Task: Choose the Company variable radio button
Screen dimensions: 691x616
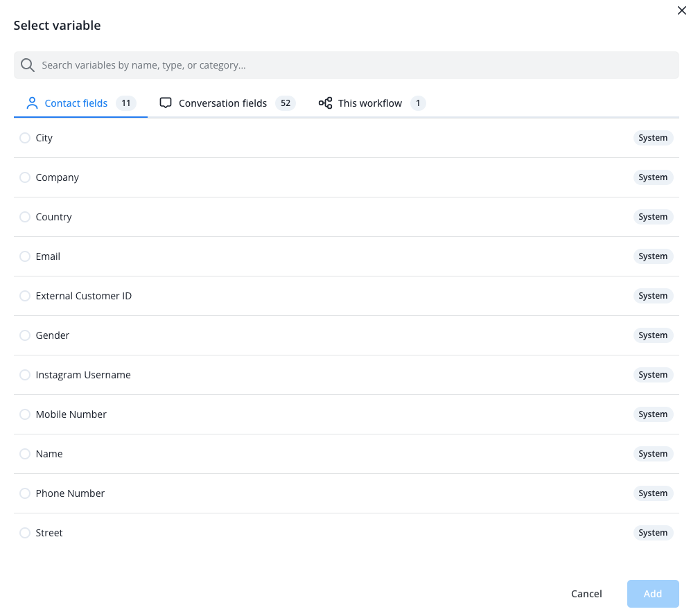Action: click(25, 177)
